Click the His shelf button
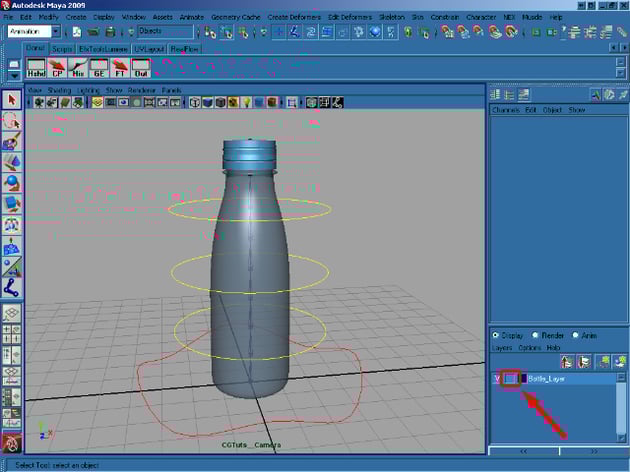 coord(79,69)
